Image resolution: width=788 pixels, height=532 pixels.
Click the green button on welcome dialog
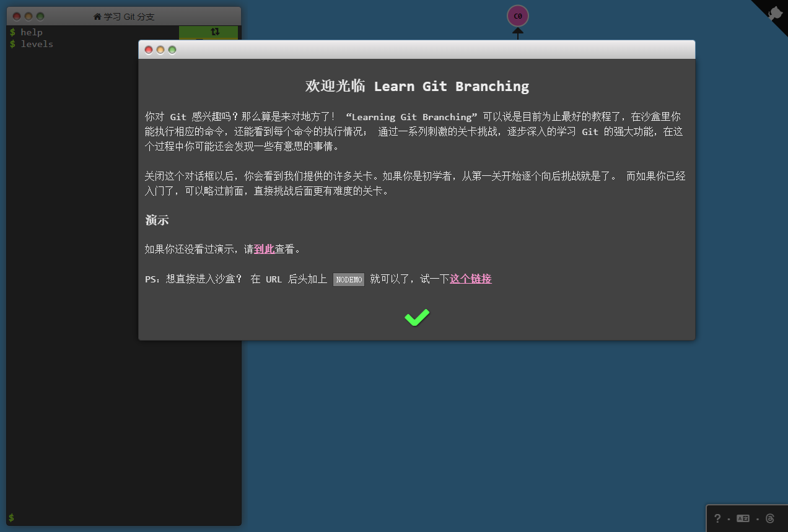coord(172,50)
